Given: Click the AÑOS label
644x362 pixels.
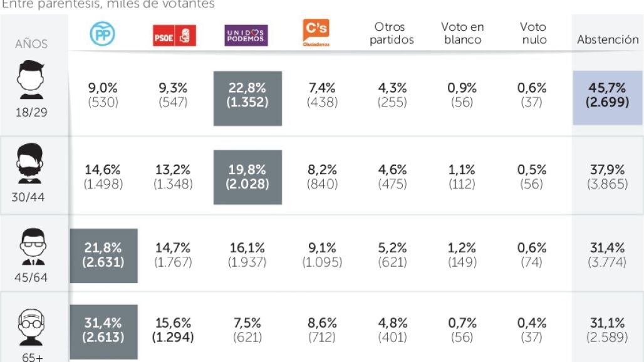Looking at the screenshot, I should [x=31, y=44].
